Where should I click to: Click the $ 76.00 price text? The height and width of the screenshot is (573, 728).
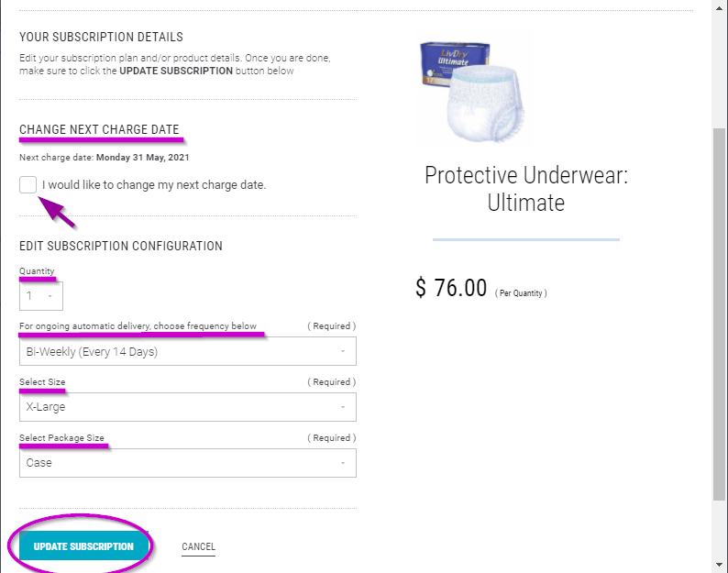coord(451,288)
